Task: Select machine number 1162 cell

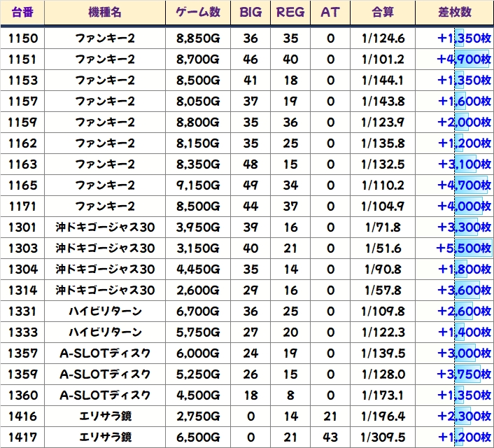Action: 23,143
